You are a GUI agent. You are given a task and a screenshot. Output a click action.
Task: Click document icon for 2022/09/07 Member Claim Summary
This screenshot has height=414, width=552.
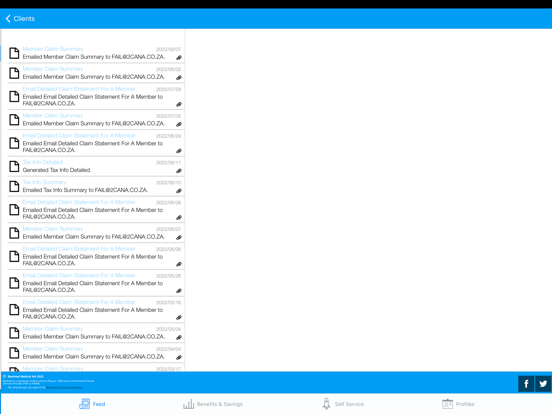coord(14,53)
